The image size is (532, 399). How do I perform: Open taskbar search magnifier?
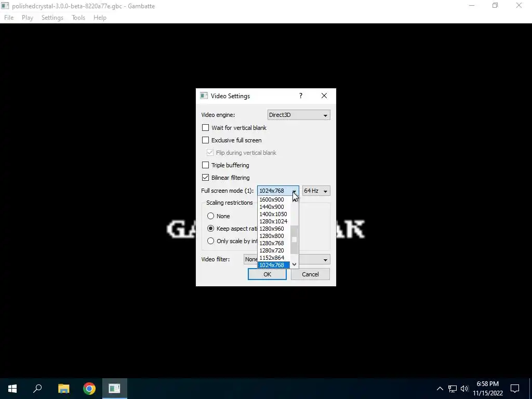(x=37, y=389)
